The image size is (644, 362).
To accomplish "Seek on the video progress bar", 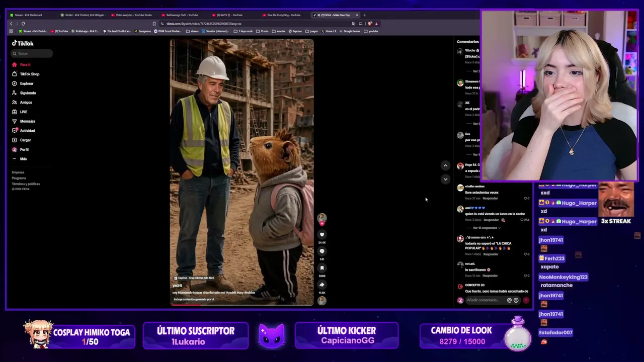I will pyautogui.click(x=242, y=304).
